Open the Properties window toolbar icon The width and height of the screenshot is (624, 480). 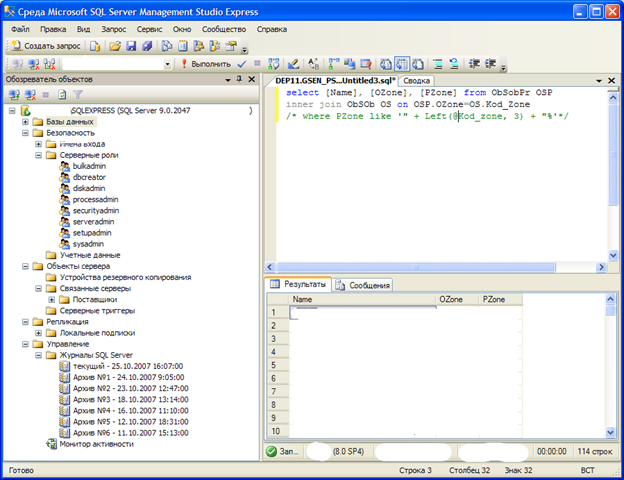pyautogui.click(x=231, y=46)
